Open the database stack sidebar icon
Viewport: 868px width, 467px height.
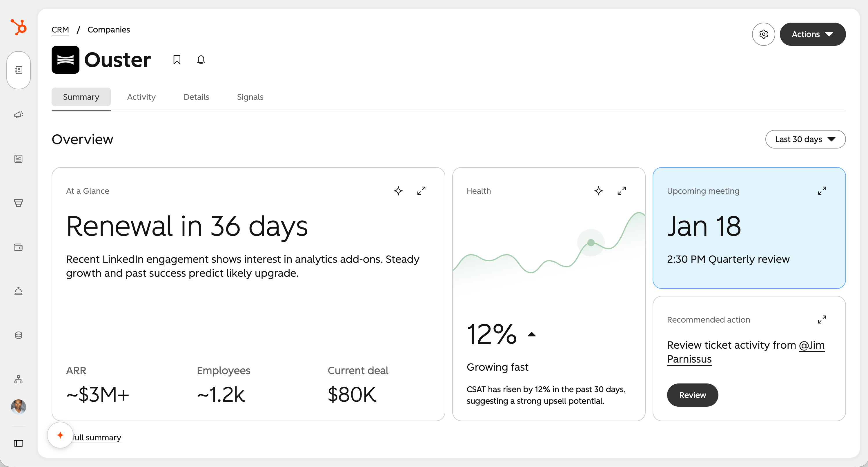pyautogui.click(x=19, y=335)
